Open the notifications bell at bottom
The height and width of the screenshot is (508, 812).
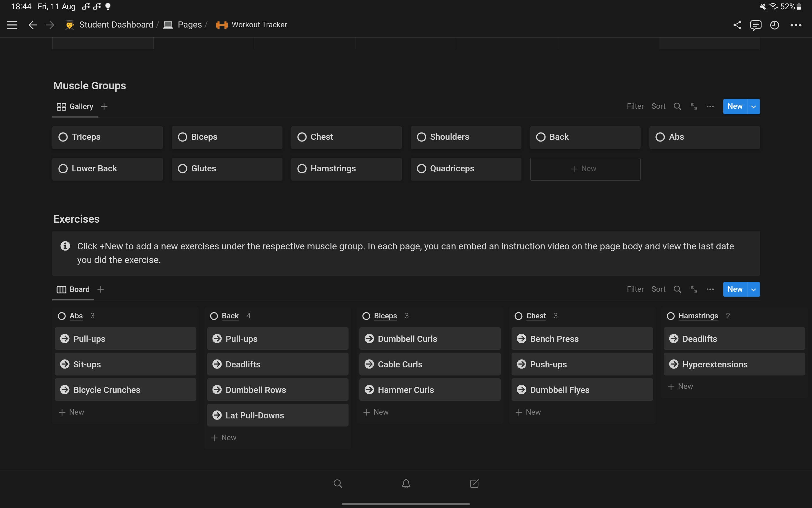[406, 483]
